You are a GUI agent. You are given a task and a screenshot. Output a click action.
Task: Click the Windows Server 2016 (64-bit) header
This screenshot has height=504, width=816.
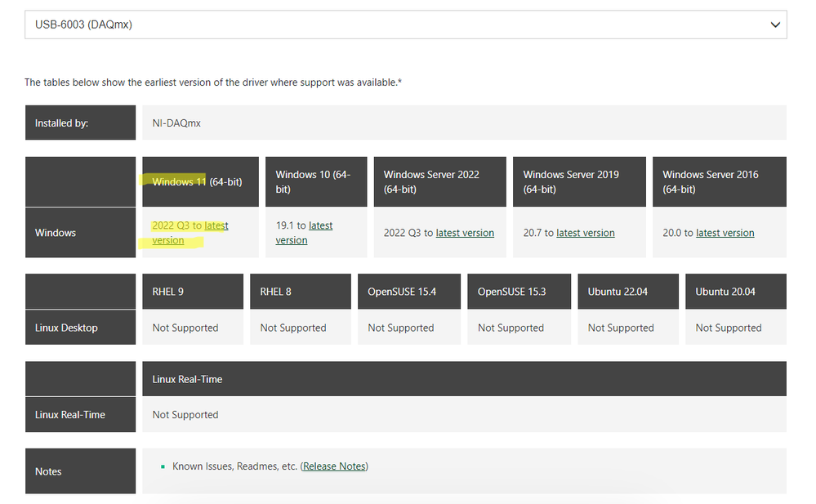coord(719,181)
